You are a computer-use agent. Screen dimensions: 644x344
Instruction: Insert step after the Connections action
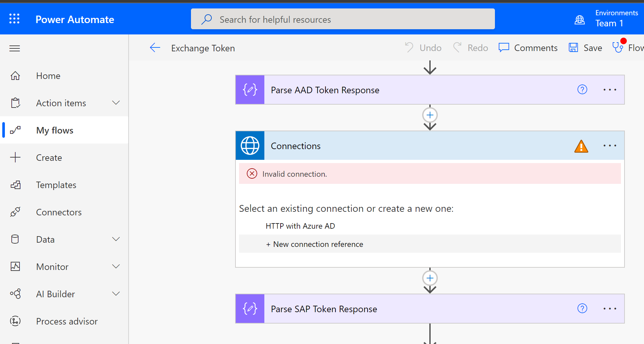click(430, 278)
